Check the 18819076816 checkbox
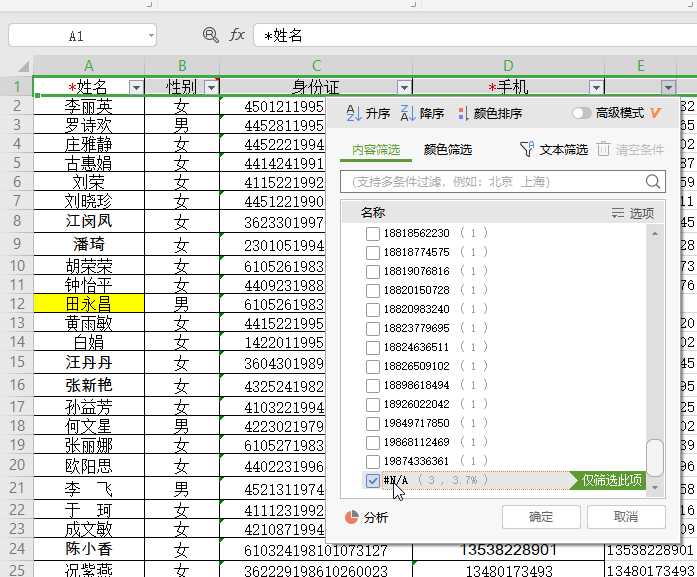This screenshot has width=697, height=577. tap(373, 272)
